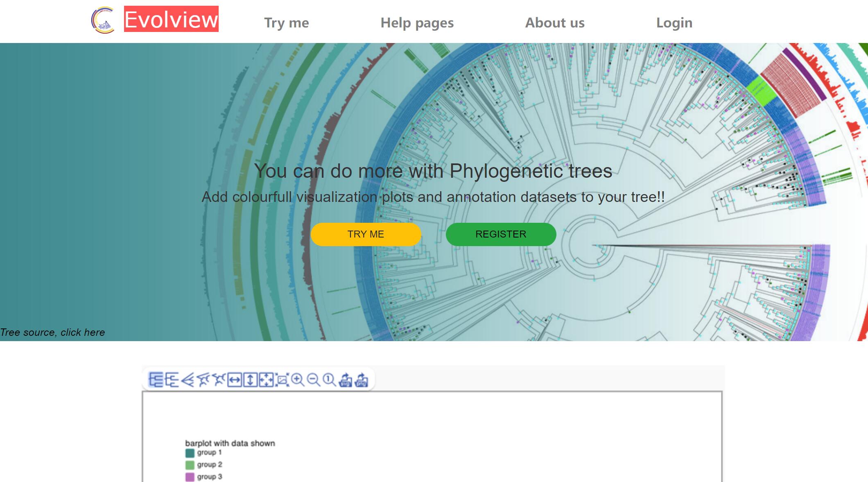Click the group 1 teal legend swatch
Image resolution: width=868 pixels, height=482 pixels.
[190, 453]
